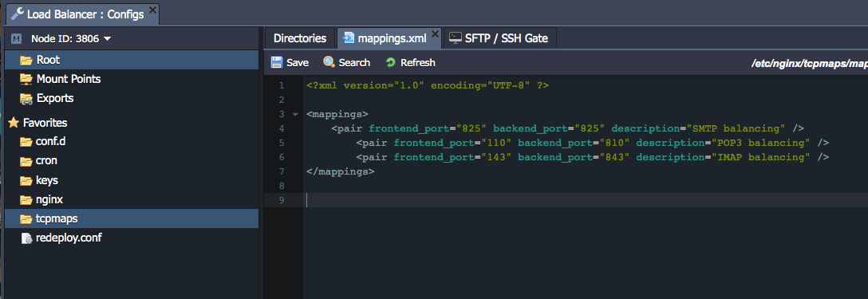868x299 pixels.
Task: Click the cron folder icon
Action: click(26, 161)
